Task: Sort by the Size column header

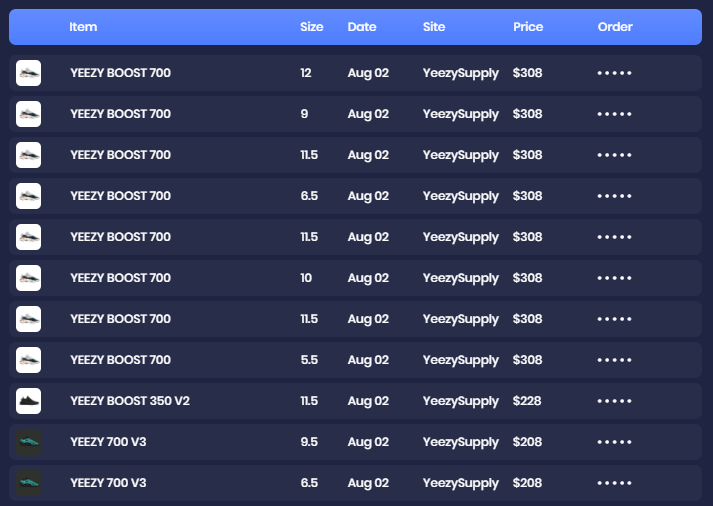Action: click(x=311, y=27)
